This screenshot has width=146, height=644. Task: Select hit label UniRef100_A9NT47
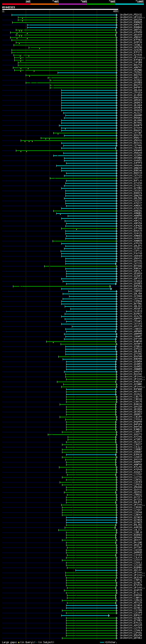click(x=131, y=67)
